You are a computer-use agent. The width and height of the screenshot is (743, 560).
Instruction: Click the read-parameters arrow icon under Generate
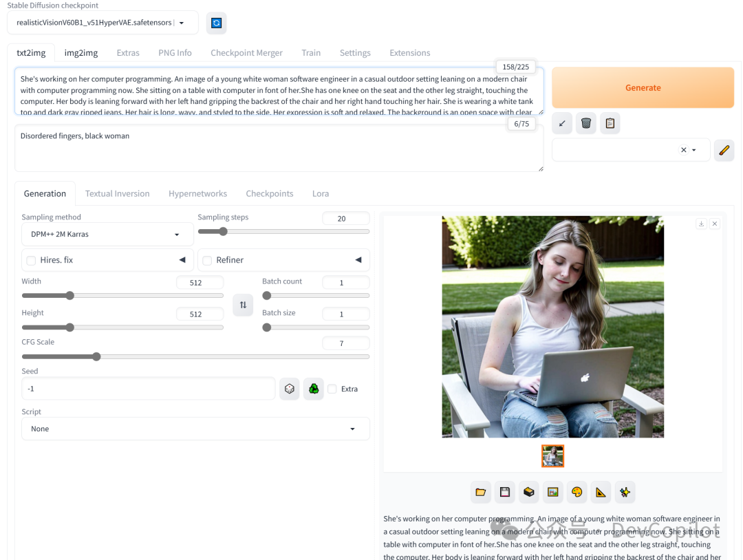(x=562, y=124)
